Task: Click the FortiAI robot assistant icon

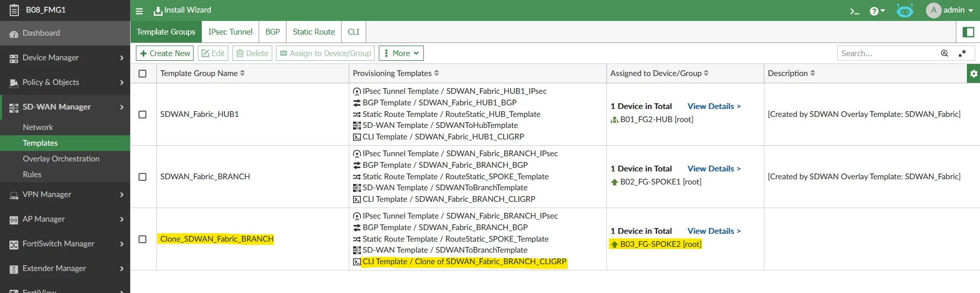Action: click(904, 10)
